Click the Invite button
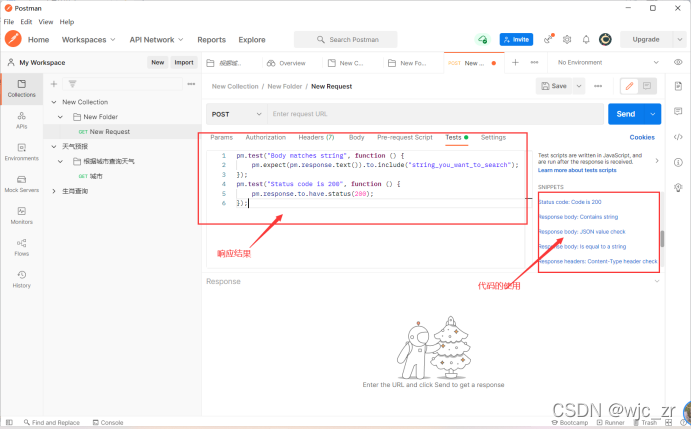This screenshot has width=691, height=430. (516, 40)
